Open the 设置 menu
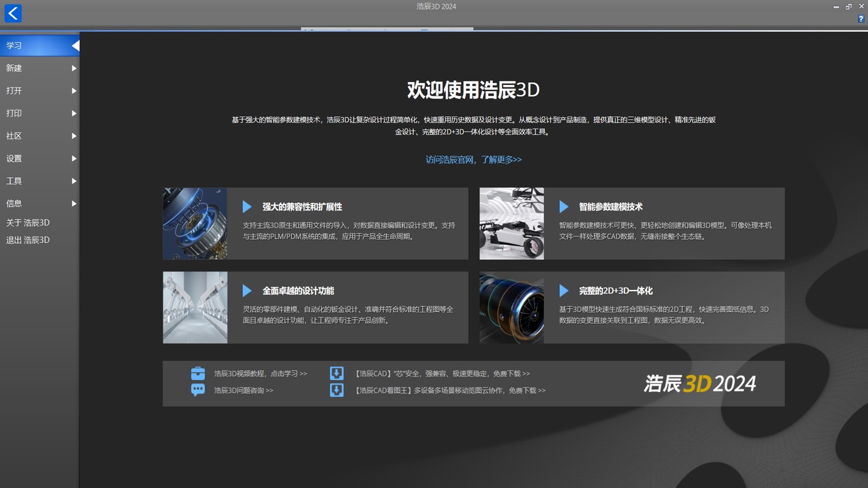This screenshot has width=868, height=488. pyautogui.click(x=40, y=158)
